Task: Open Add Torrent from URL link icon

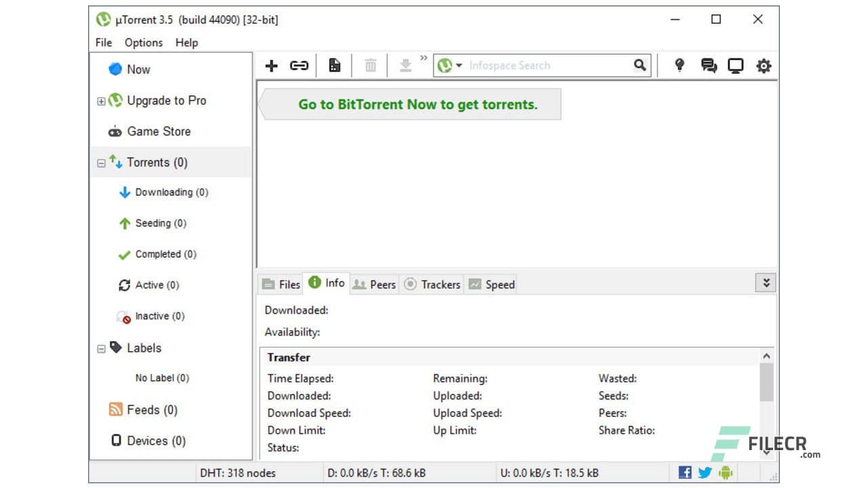Action: pyautogui.click(x=298, y=65)
